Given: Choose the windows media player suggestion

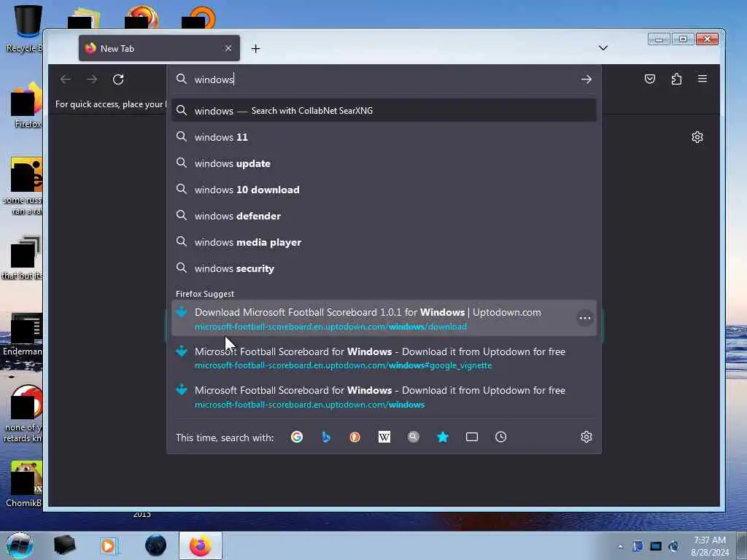Looking at the screenshot, I should pyautogui.click(x=384, y=242).
